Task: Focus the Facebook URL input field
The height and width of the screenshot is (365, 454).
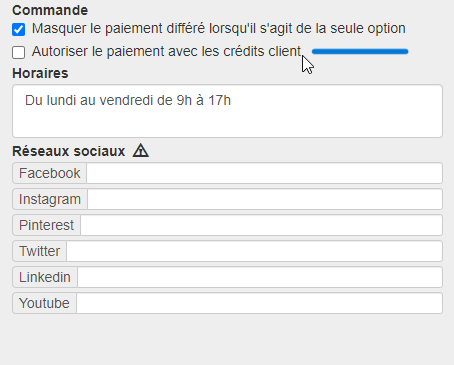Action: (x=264, y=173)
